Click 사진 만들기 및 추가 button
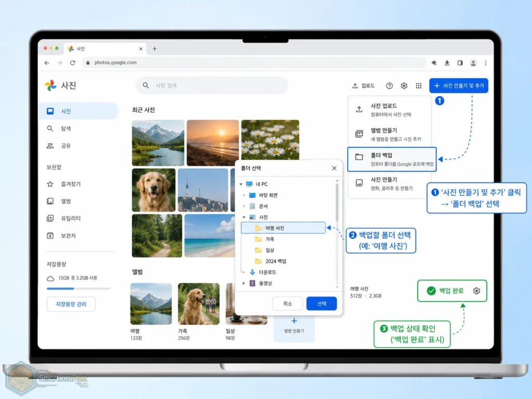Viewport: 532px width, 399px height. [459, 86]
